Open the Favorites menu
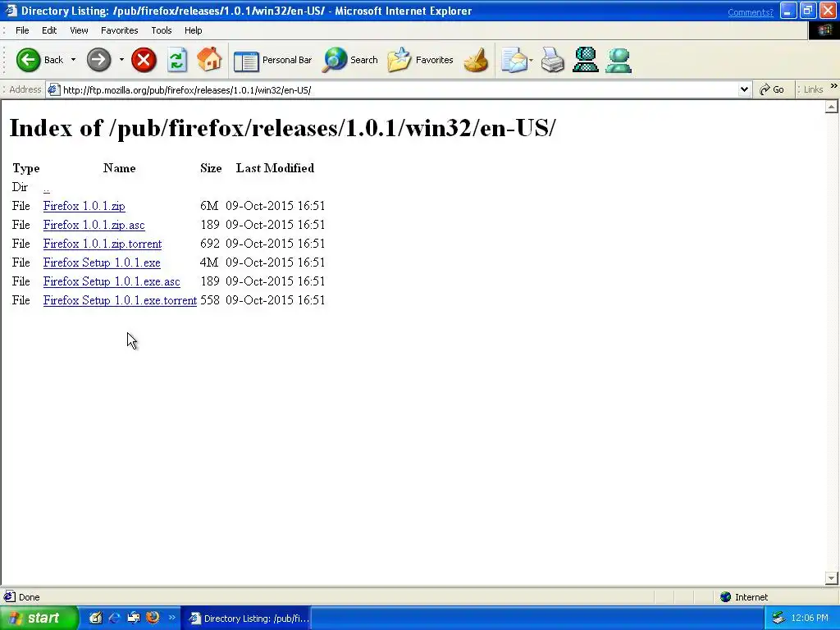This screenshot has width=840, height=630. [120, 30]
